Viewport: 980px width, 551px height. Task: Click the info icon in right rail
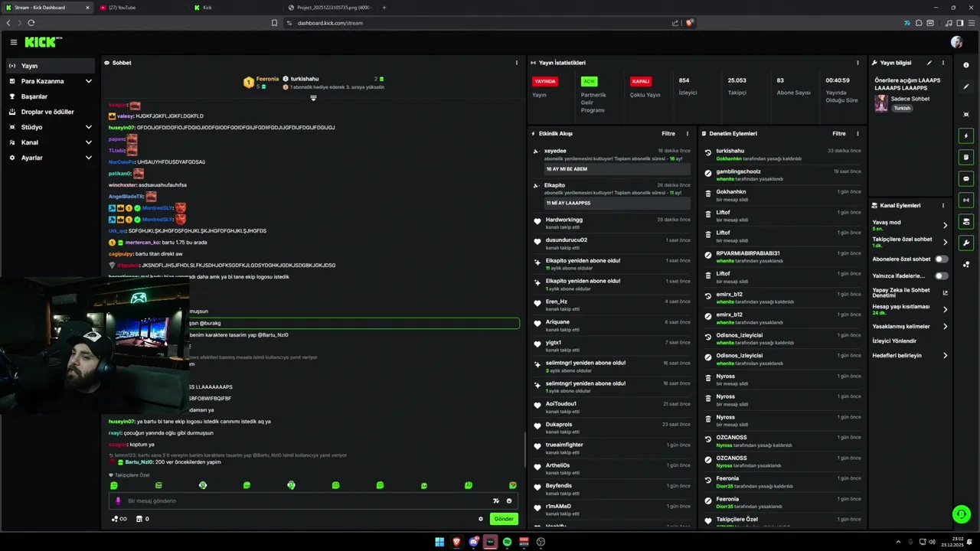966,65
